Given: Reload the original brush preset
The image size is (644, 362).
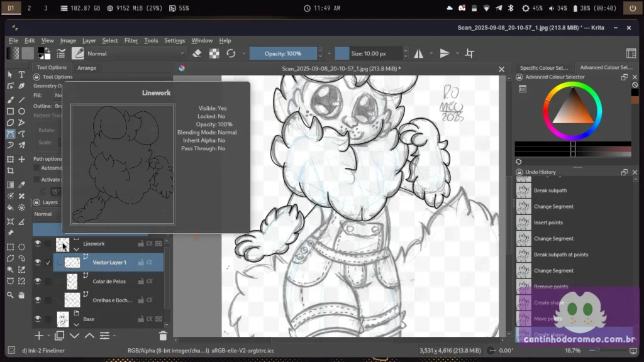Looking at the screenshot, I should pos(231,53).
